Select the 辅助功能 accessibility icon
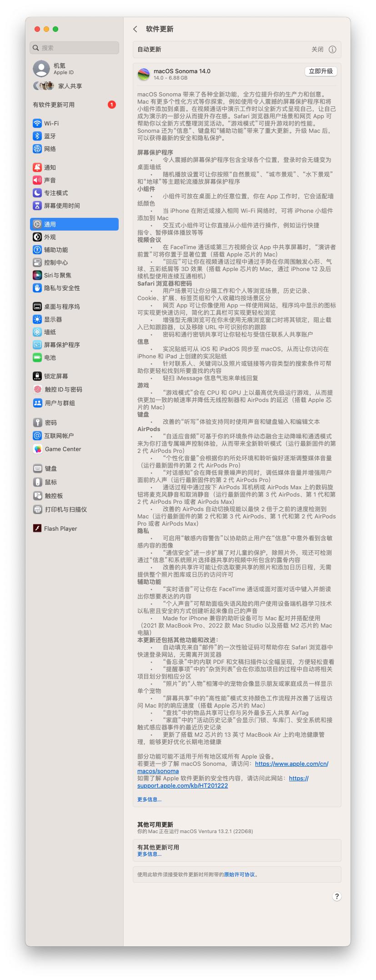Screen dimensions: 376x980 coord(37,250)
